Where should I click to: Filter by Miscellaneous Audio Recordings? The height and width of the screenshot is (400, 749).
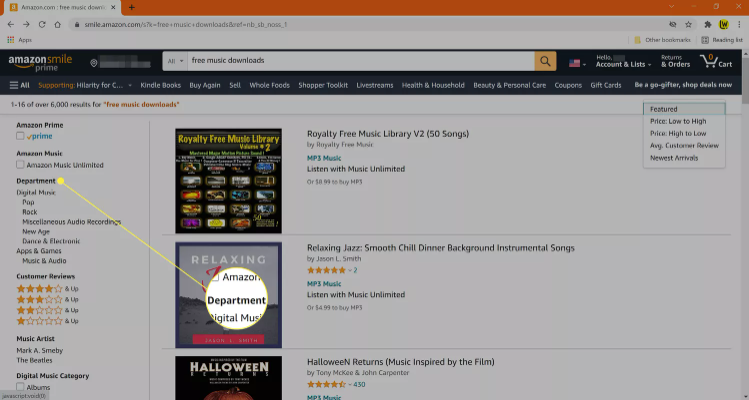click(x=72, y=222)
